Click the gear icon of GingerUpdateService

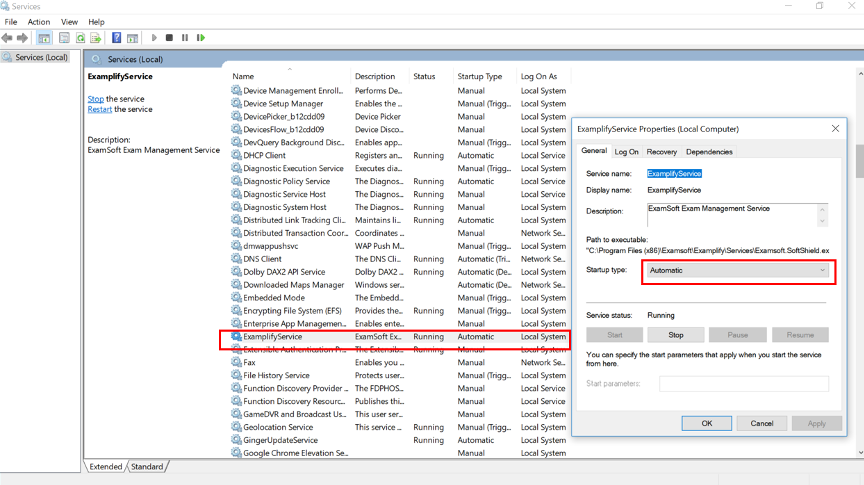point(236,440)
